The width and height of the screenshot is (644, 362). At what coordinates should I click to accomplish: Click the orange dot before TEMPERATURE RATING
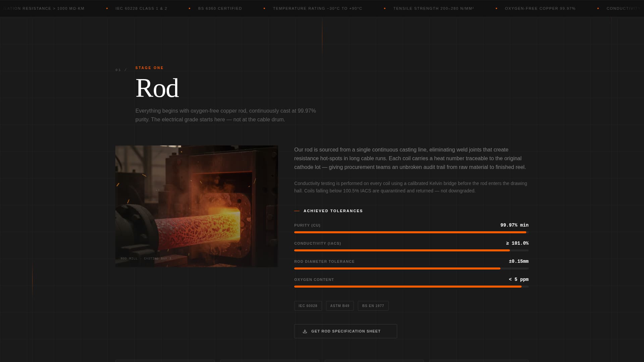click(265, 8)
